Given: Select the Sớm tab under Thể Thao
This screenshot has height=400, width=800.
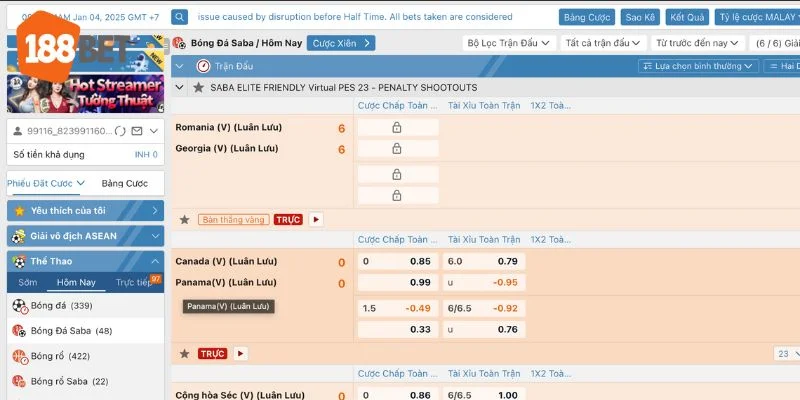Looking at the screenshot, I should [27, 282].
